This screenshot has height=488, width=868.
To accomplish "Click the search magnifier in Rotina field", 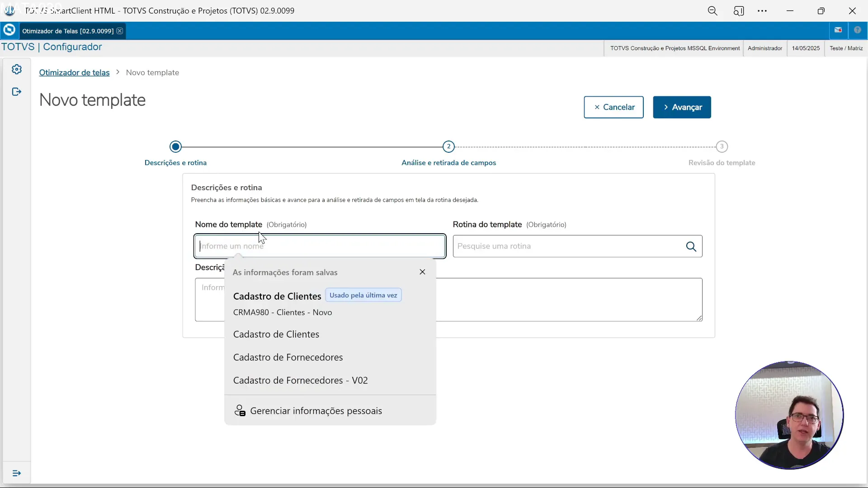I will point(691,246).
